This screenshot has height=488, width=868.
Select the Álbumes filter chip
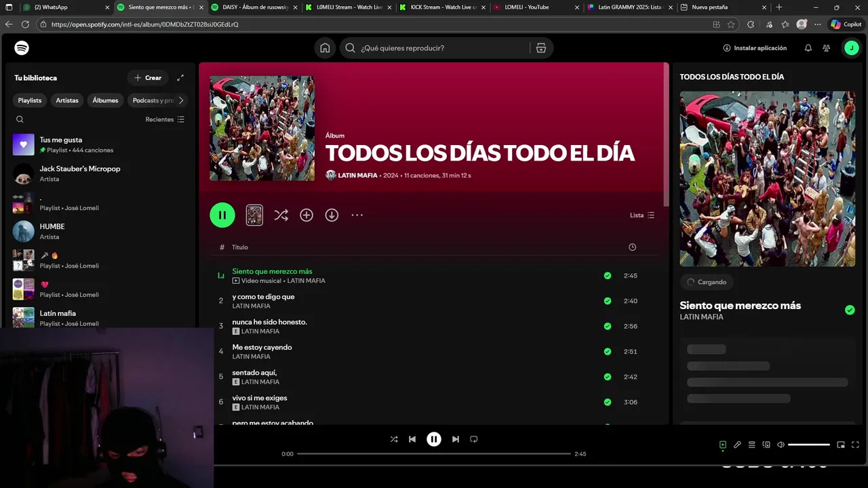105,100
